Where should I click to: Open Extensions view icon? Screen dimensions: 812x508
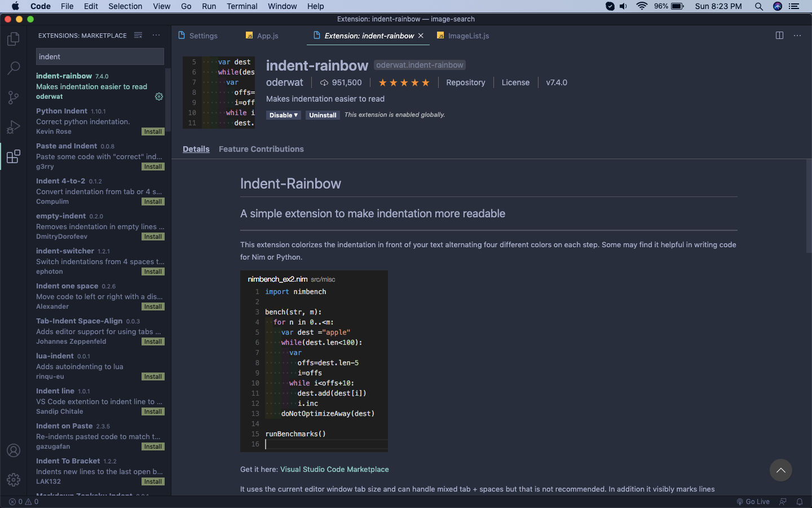coord(14,156)
